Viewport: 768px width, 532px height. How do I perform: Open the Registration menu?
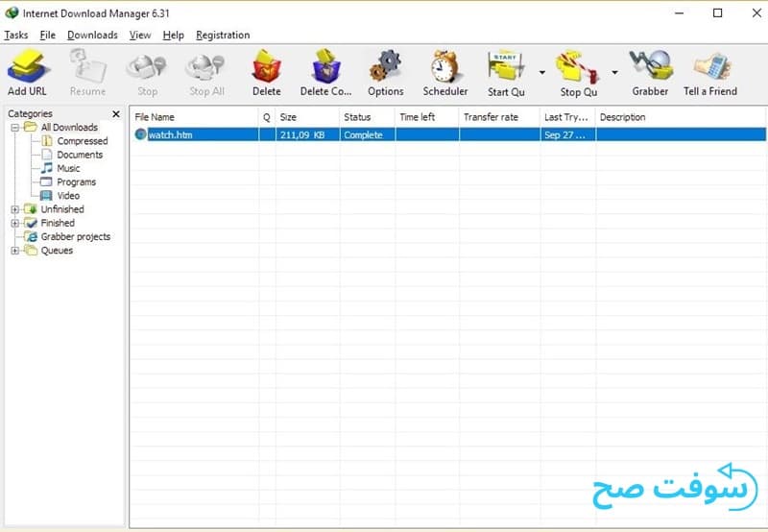coord(223,36)
